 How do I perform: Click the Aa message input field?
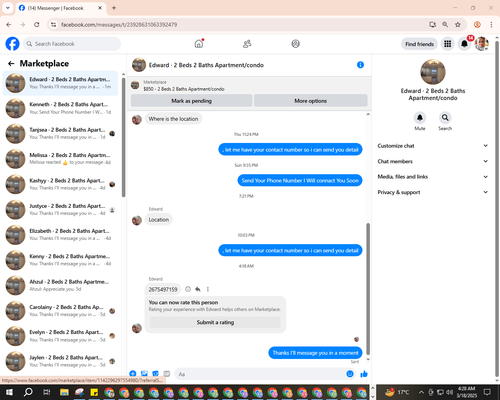[260, 374]
